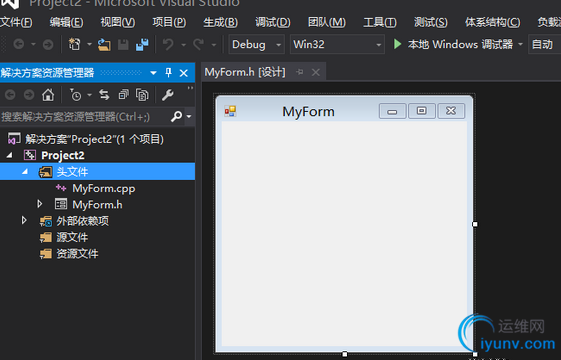
Task: Select the MyForm.h file
Action: pyautogui.click(x=97, y=204)
